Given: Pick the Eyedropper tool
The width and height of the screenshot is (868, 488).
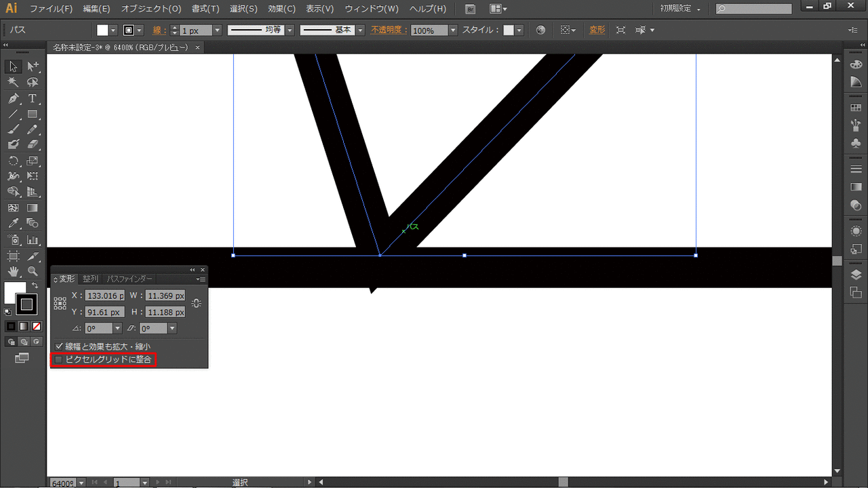Looking at the screenshot, I should pyautogui.click(x=13, y=224).
